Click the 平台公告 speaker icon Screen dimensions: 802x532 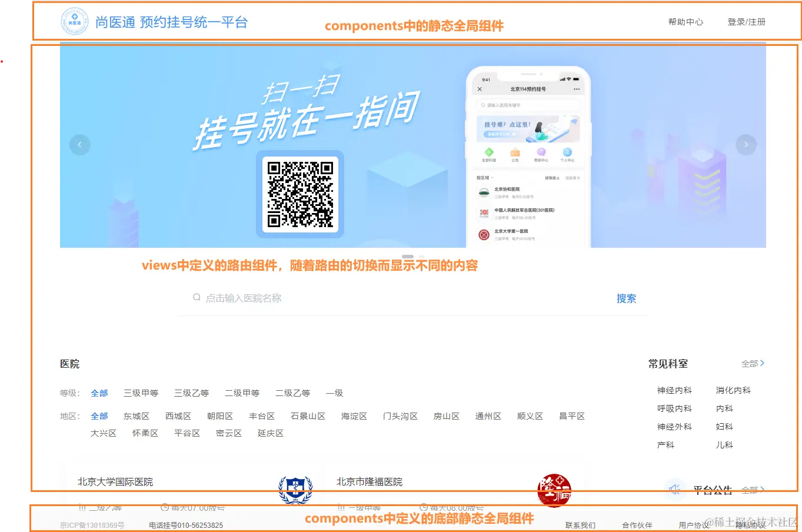tap(674, 490)
